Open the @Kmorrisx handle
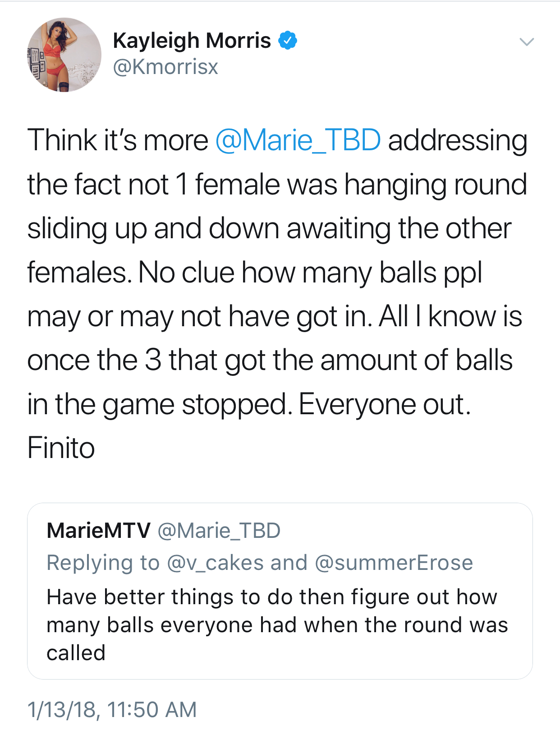The image size is (560, 731). (165, 67)
